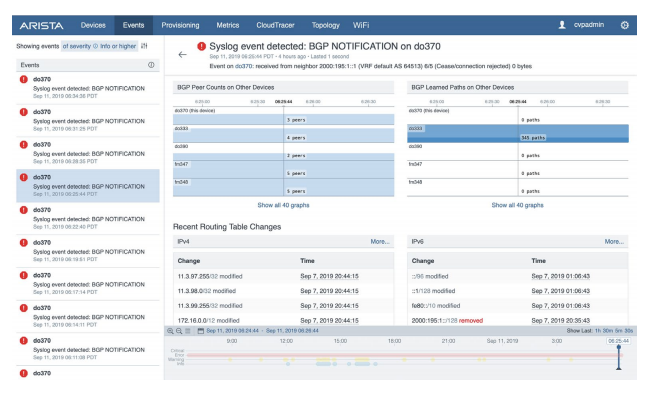The width and height of the screenshot is (650, 400).
Task: Select the do370 event at 06:19:51 PDT
Action: (88, 251)
